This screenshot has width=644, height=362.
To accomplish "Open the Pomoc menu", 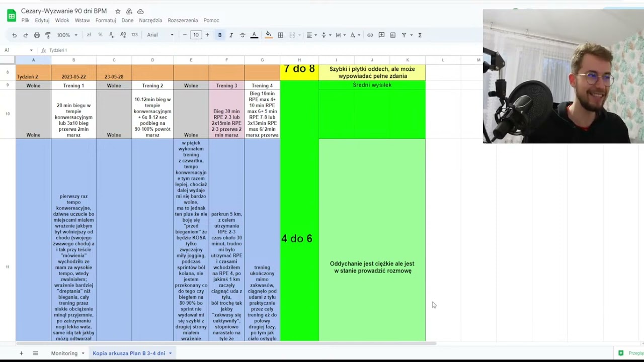I will [x=211, y=21].
